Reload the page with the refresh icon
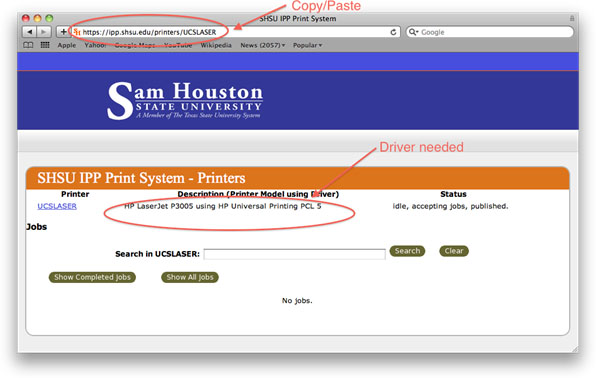The width and height of the screenshot is (596, 378). 393,32
